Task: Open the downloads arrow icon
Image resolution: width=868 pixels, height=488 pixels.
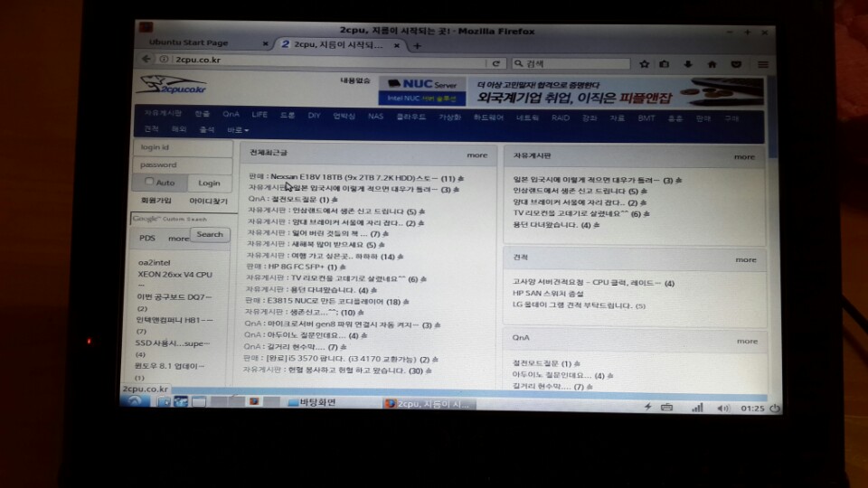Action: (x=688, y=64)
